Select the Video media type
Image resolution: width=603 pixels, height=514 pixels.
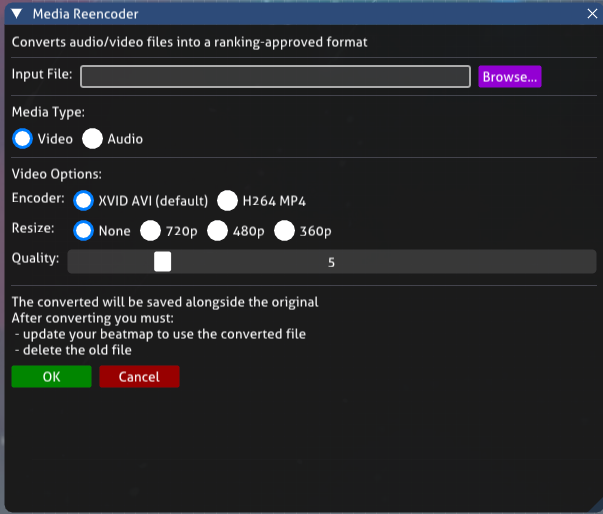tap(23, 139)
